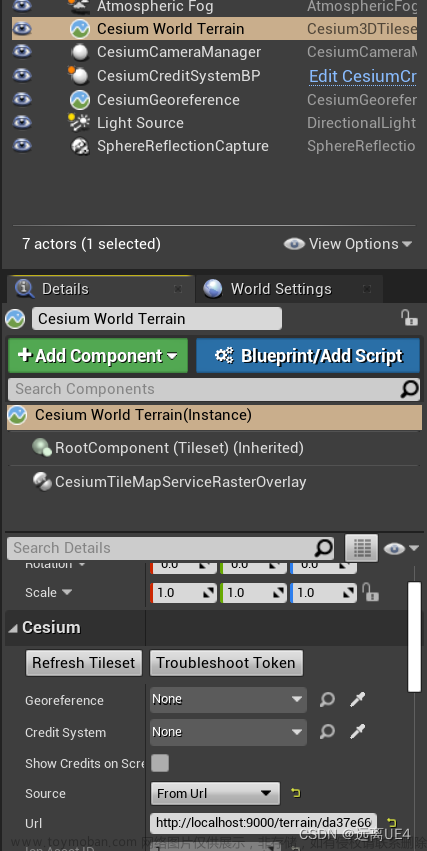Open the Source From Url dropdown
This screenshot has height=851, width=427.
(x=215, y=793)
